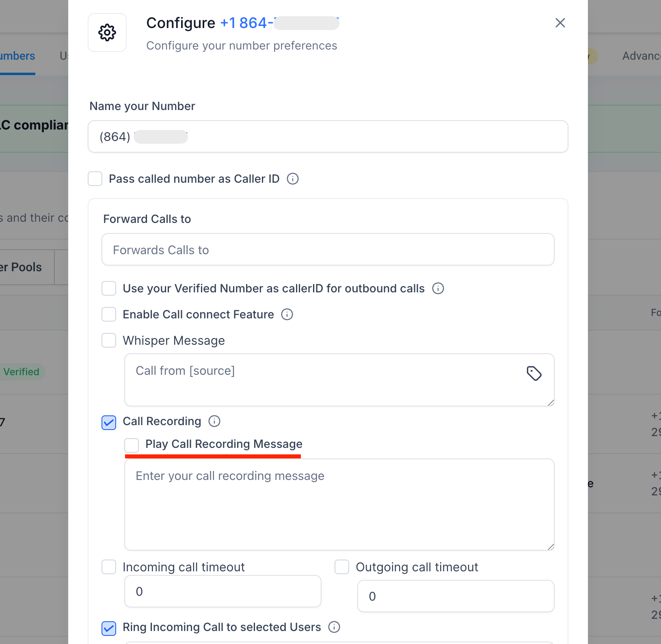The width and height of the screenshot is (661, 644).
Task: Uncheck the Call Recording checkbox
Action: pos(109,422)
